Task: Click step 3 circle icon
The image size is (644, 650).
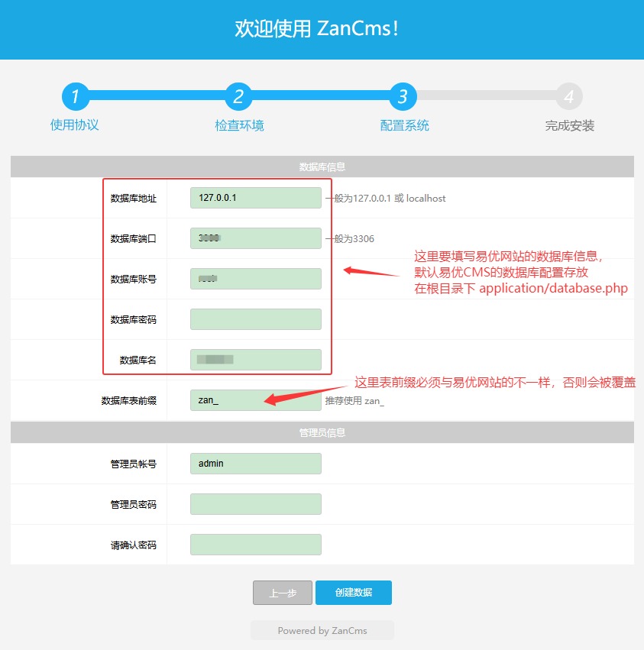Action: (403, 96)
